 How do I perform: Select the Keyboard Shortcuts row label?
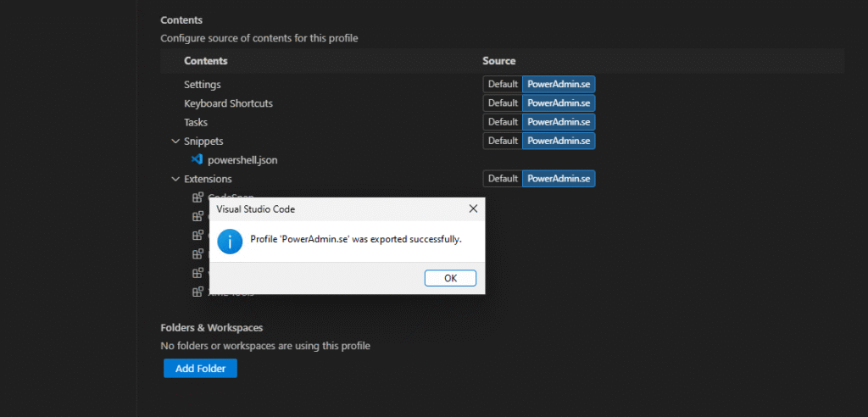[x=229, y=103]
